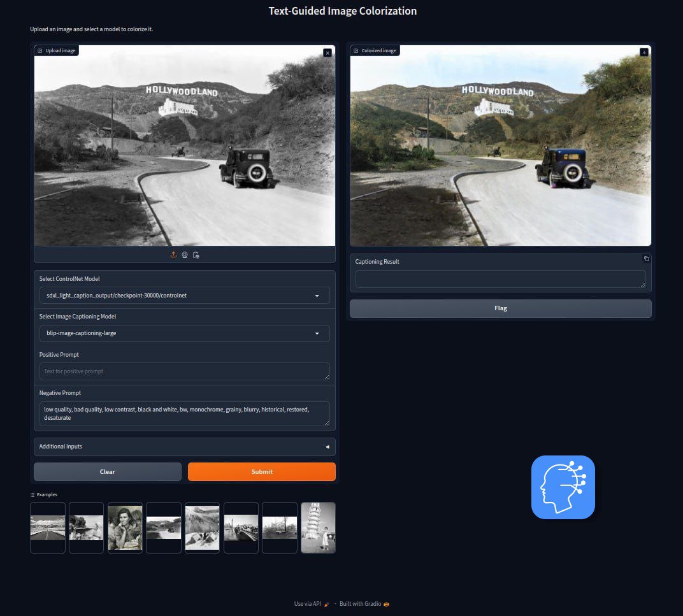Open the Image Captioning Model dropdown

(x=184, y=333)
